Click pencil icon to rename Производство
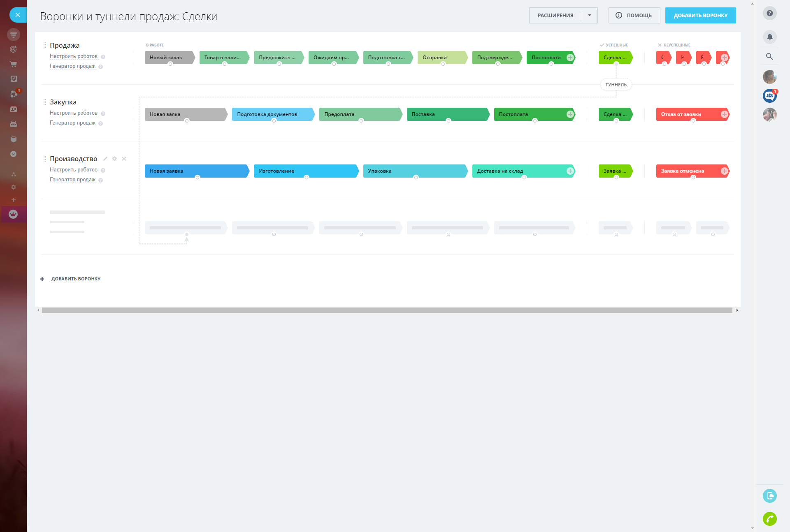Image resolution: width=790 pixels, height=532 pixels. 105,159
